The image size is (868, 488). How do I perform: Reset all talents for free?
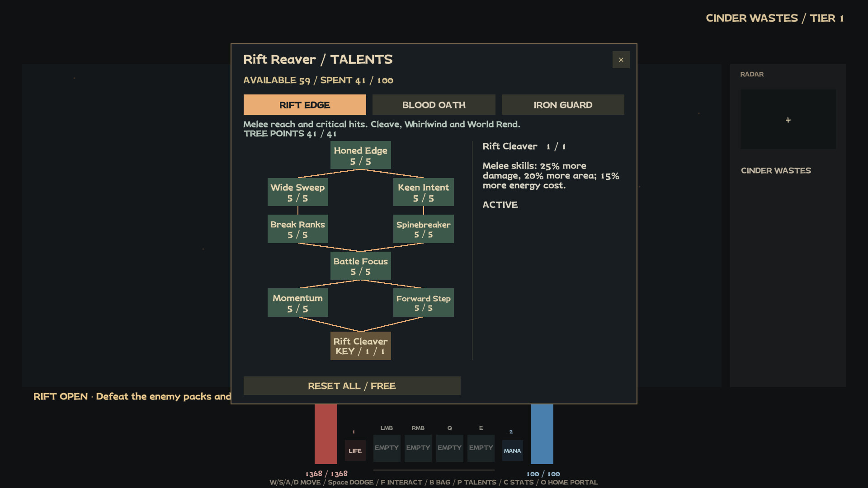[352, 386]
